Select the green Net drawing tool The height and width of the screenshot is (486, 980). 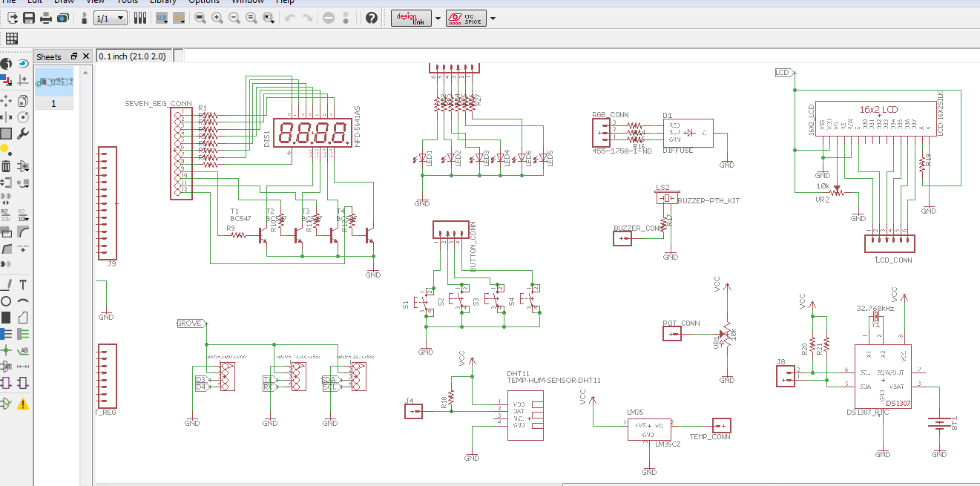click(x=22, y=333)
